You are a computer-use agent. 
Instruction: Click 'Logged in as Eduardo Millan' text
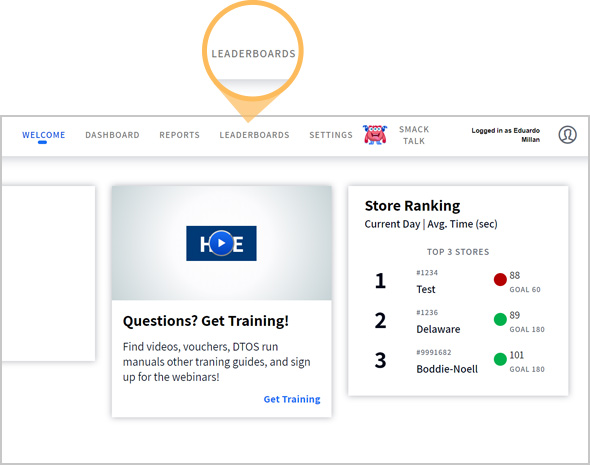pyautogui.click(x=505, y=135)
